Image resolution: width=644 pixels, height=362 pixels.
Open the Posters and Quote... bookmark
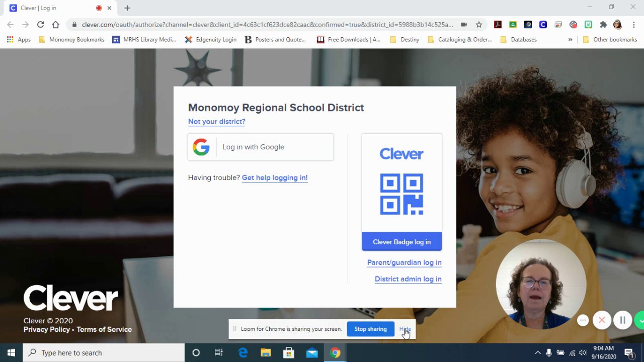(275, 39)
